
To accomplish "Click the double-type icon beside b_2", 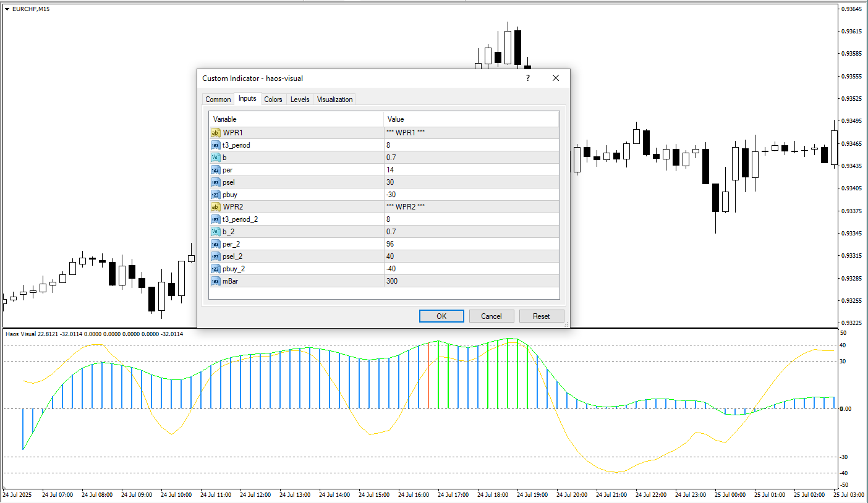I will tap(215, 232).
